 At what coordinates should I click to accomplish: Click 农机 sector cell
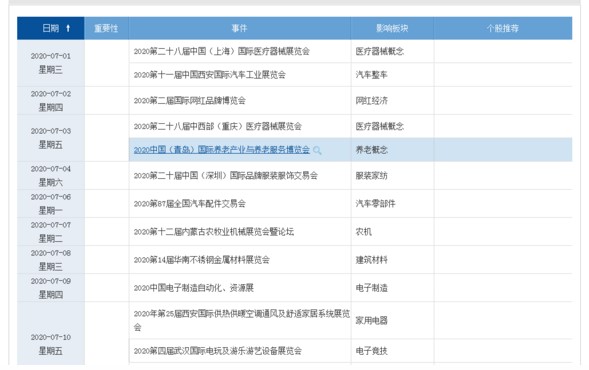click(364, 232)
